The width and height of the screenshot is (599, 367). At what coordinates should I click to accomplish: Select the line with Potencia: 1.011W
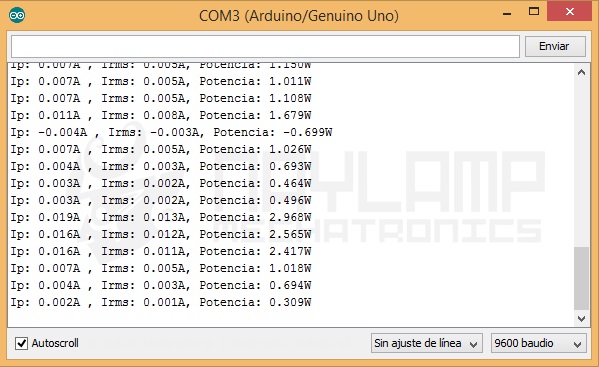(161, 81)
